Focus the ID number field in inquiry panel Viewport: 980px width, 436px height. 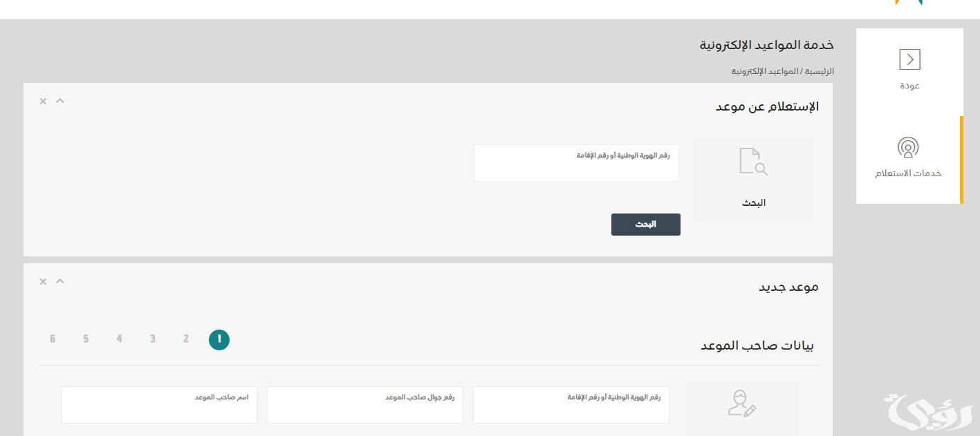tap(576, 163)
